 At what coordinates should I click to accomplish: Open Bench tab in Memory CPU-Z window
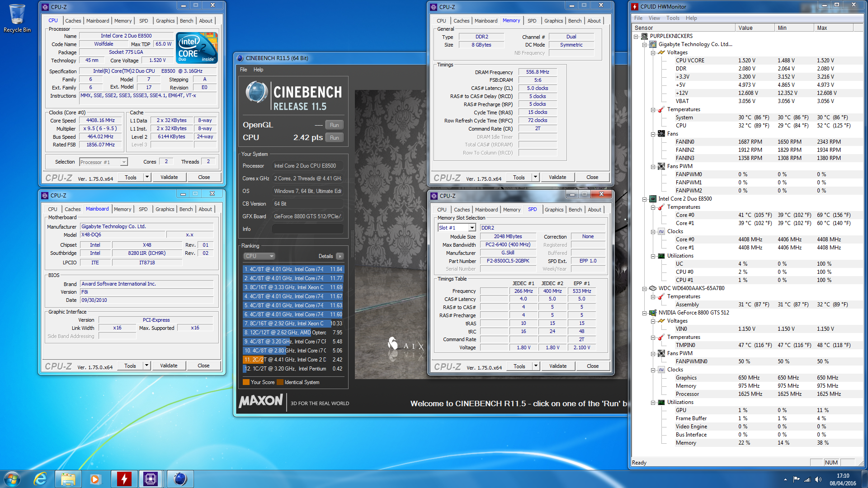575,21
